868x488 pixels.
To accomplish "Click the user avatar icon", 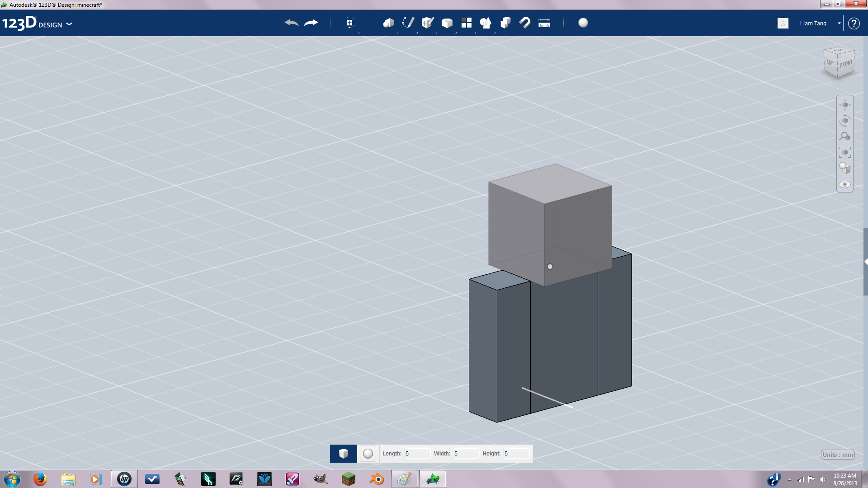I will [x=783, y=23].
